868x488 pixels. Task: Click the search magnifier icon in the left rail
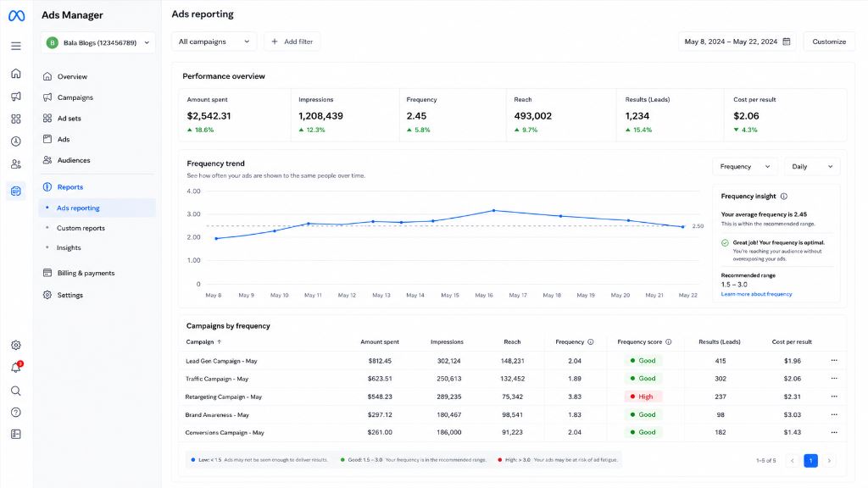click(16, 391)
